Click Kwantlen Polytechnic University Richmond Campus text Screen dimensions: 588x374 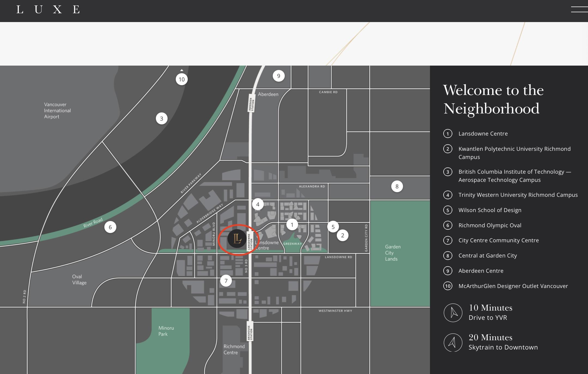(514, 153)
